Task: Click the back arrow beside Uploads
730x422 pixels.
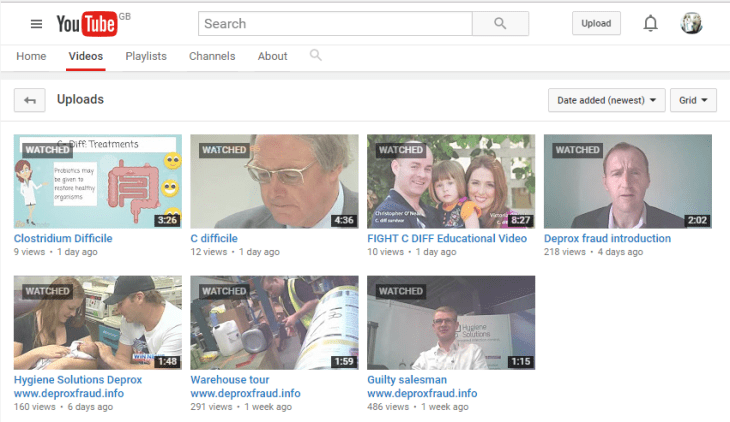Action: click(x=30, y=100)
